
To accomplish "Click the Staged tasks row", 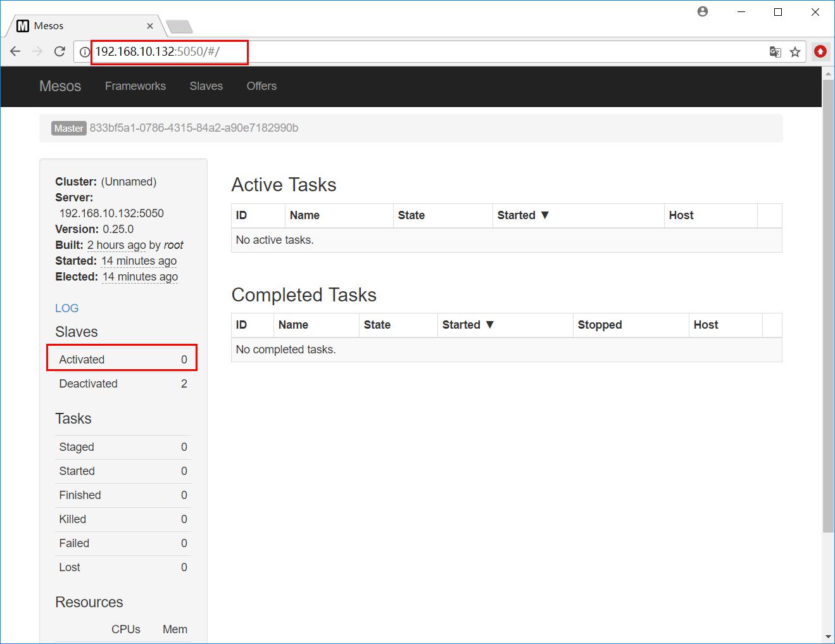I will [x=122, y=447].
